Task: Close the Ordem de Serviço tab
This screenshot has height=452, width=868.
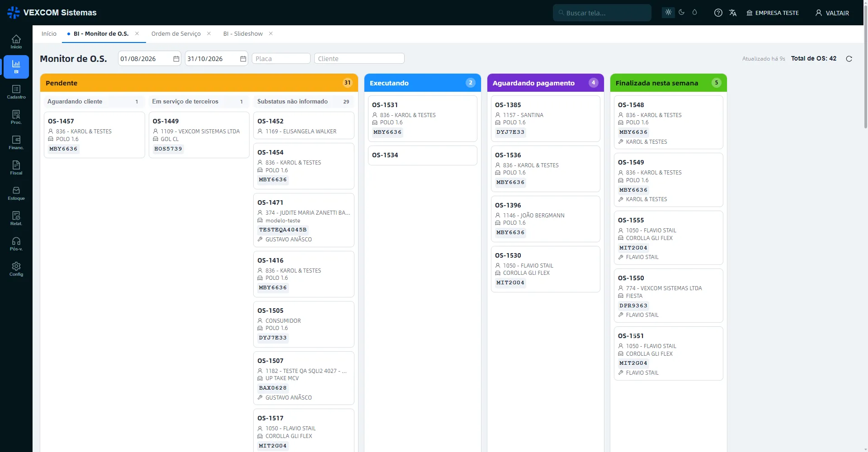Action: pos(209,33)
